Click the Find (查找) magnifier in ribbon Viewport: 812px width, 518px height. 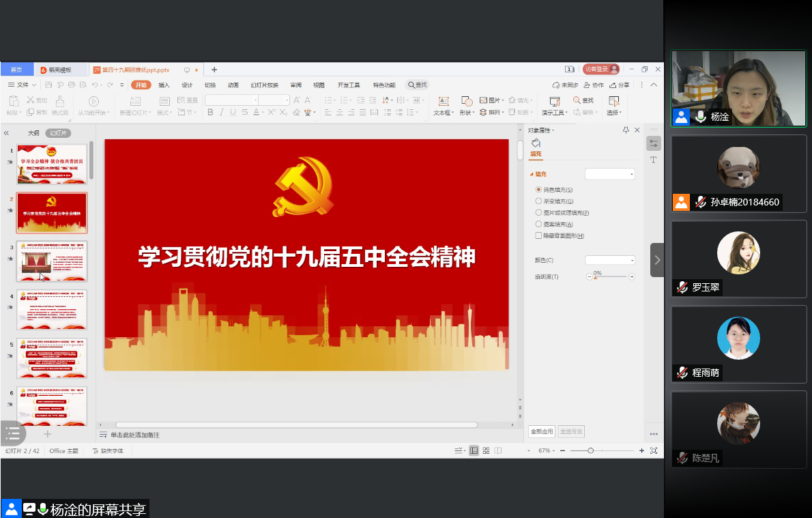click(577, 100)
